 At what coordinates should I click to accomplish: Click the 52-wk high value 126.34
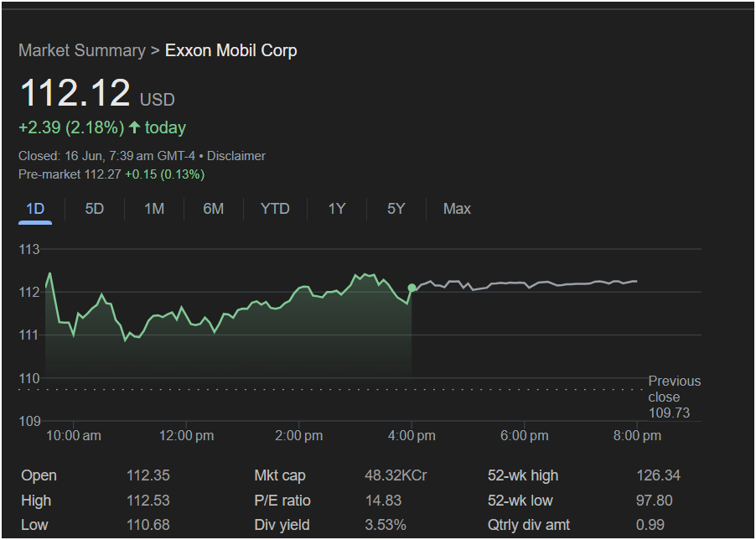pyautogui.click(x=658, y=475)
